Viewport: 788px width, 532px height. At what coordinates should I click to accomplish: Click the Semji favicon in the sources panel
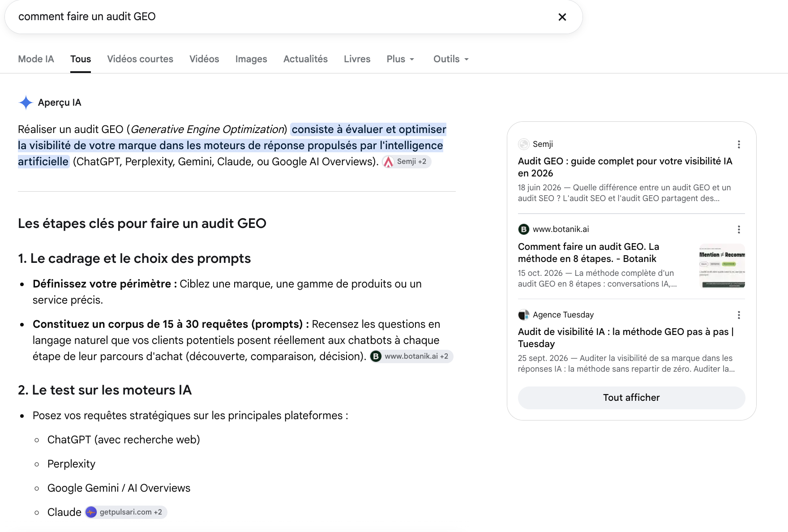(523, 144)
